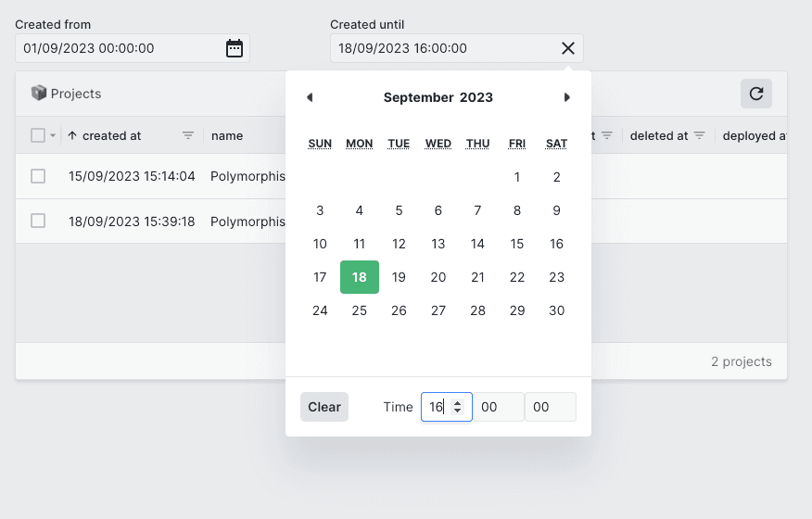Click the refresh icon in Projects panel

[756, 94]
